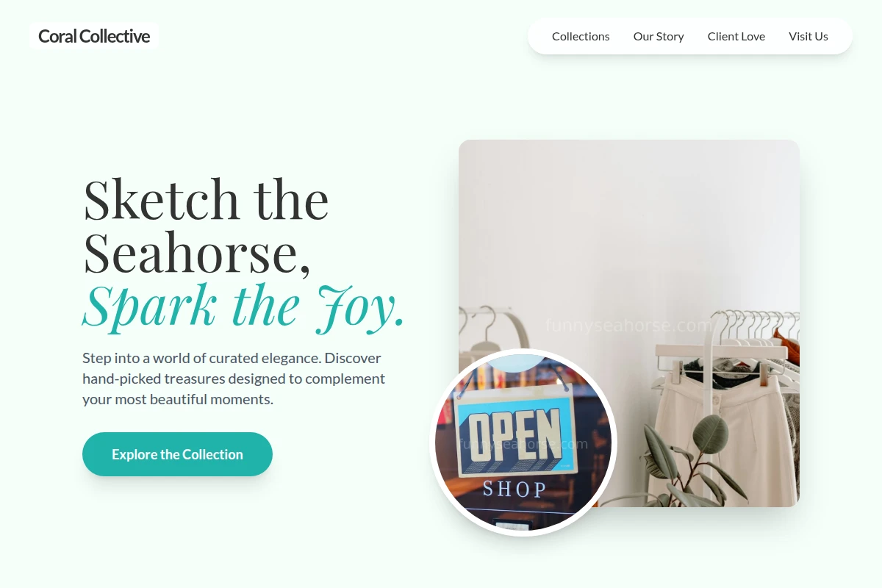Click the SHOP lettering below the OPEN sign
Screen dimensions: 882x588
coord(515,490)
